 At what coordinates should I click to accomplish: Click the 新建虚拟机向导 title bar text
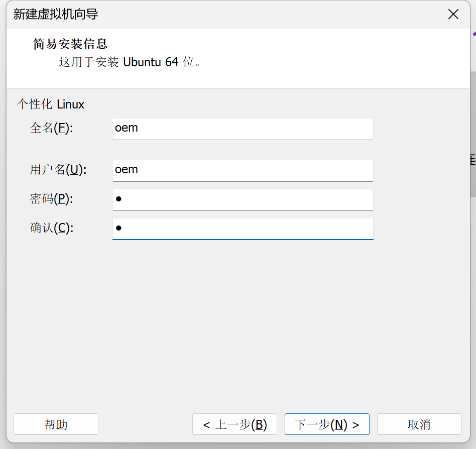(x=49, y=15)
